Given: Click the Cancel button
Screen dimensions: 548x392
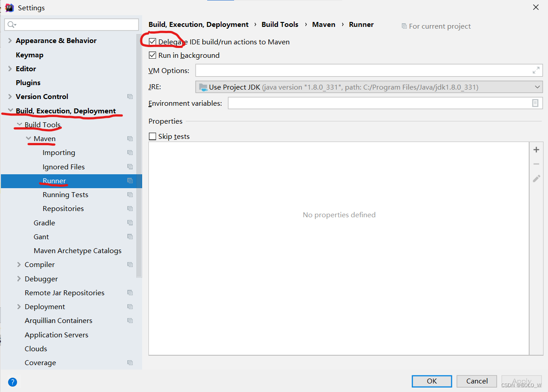Looking at the screenshot, I should pos(476,381).
